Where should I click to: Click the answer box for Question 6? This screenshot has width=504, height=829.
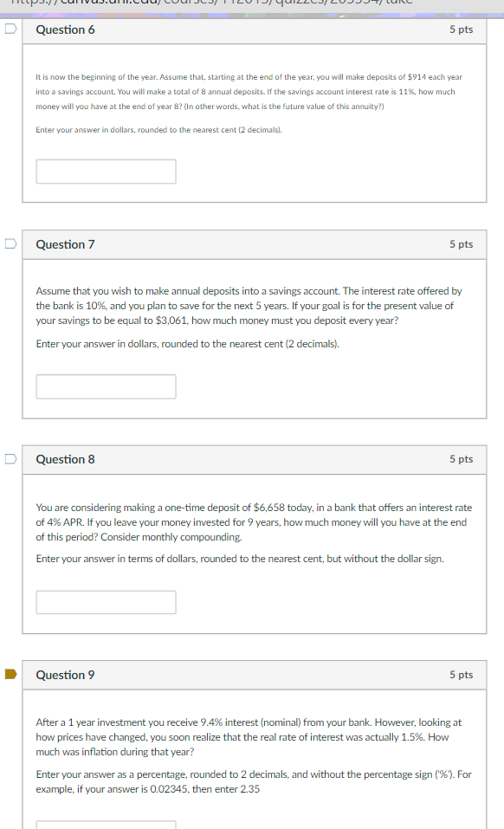(x=106, y=171)
